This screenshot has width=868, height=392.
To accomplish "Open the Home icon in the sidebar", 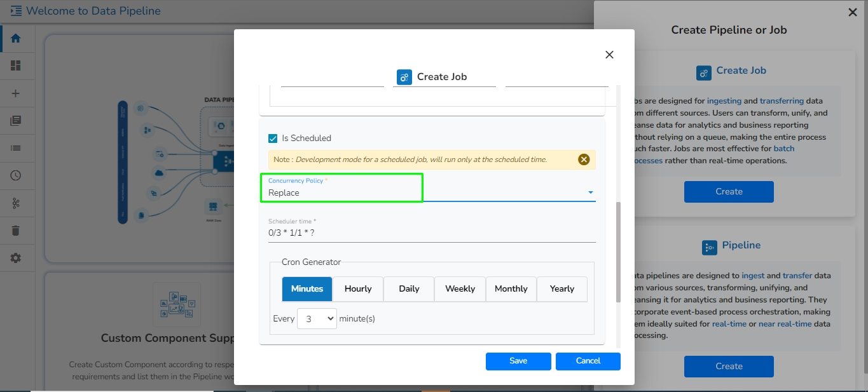I will 16,38.
